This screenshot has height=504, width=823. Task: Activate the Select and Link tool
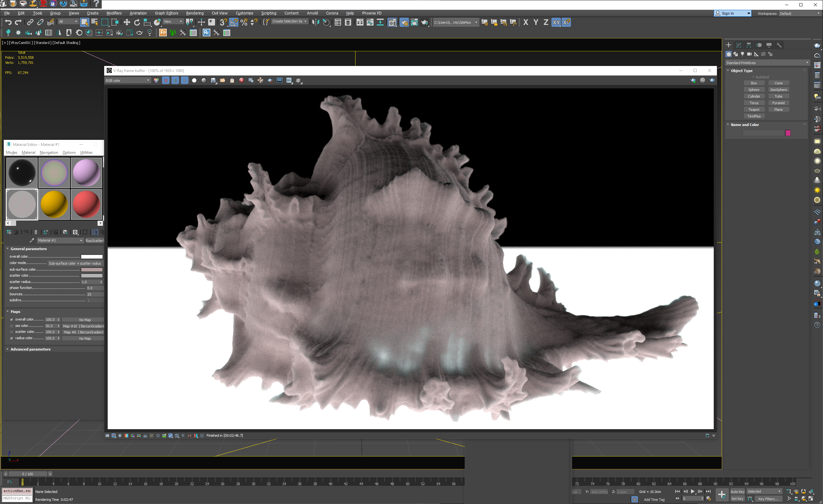click(x=30, y=22)
